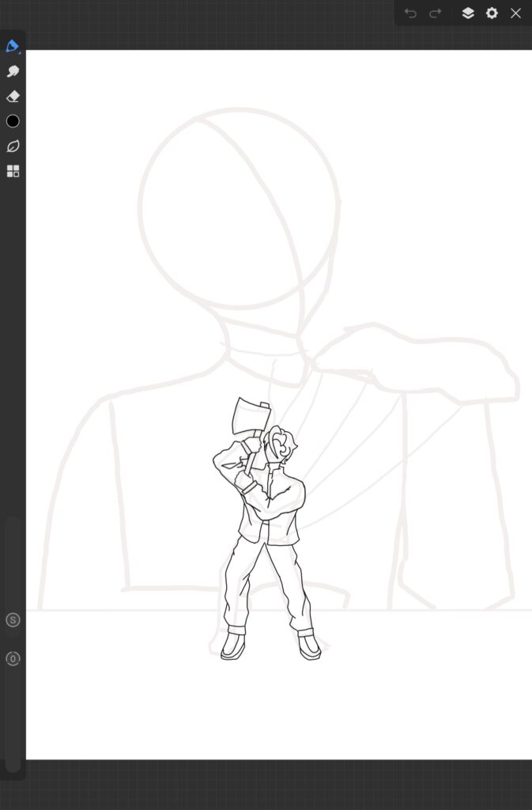Redo the undone stroke
The image size is (532, 810).
[435, 13]
